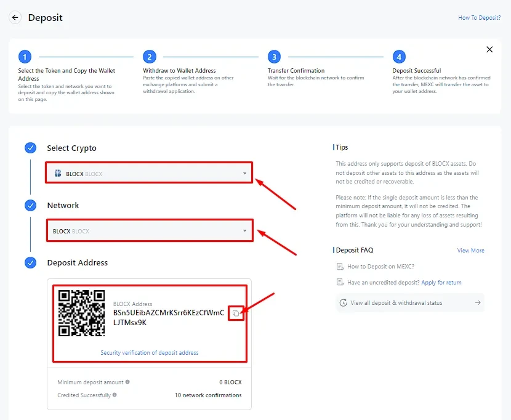This screenshot has height=420, width=511.
Task: Open the How To Deposit? link
Action: coord(479,18)
